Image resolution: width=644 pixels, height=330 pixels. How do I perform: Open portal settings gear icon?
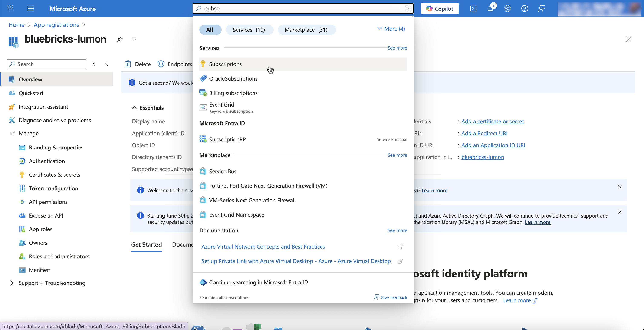tap(507, 9)
